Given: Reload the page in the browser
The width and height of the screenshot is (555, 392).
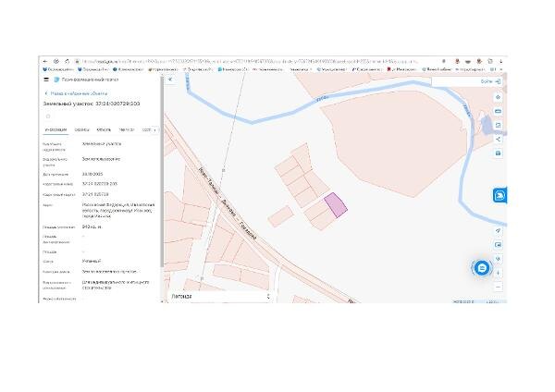Looking at the screenshot, I should 68,62.
